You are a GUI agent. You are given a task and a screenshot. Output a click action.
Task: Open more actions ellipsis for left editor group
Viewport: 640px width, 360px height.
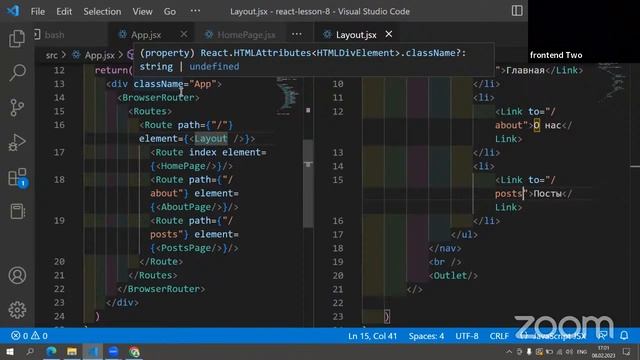(x=297, y=35)
